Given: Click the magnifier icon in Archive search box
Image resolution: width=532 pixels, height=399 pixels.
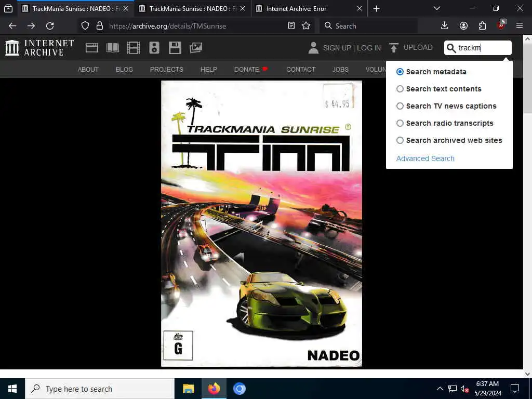Looking at the screenshot, I should pos(451,48).
